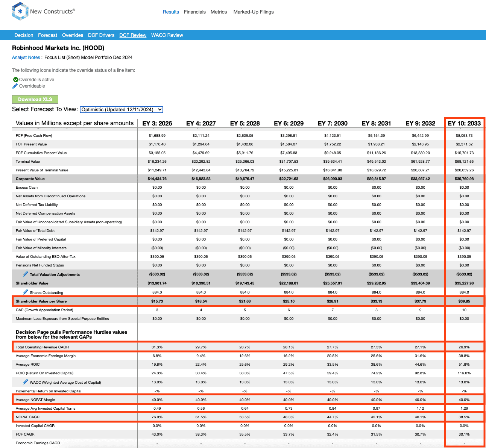Click the $20,059.26 present terminal value cell
Image resolution: width=486 pixels, height=448 pixels.
464,170
